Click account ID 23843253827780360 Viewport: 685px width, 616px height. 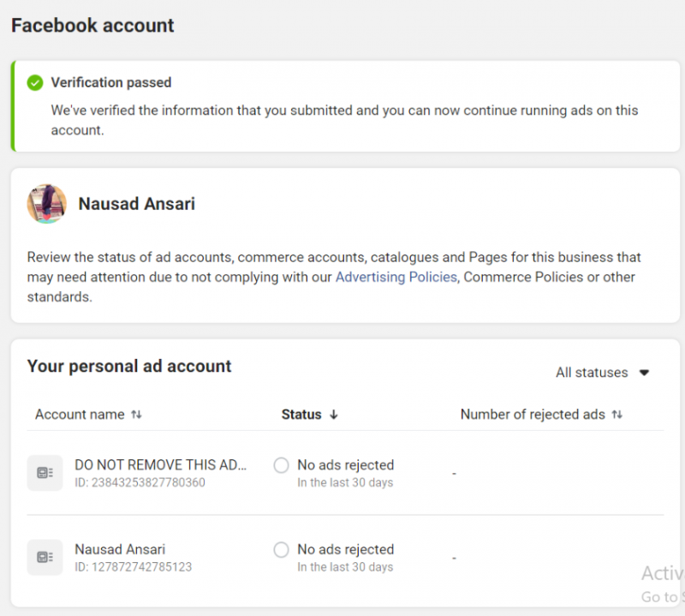pyautogui.click(x=140, y=482)
